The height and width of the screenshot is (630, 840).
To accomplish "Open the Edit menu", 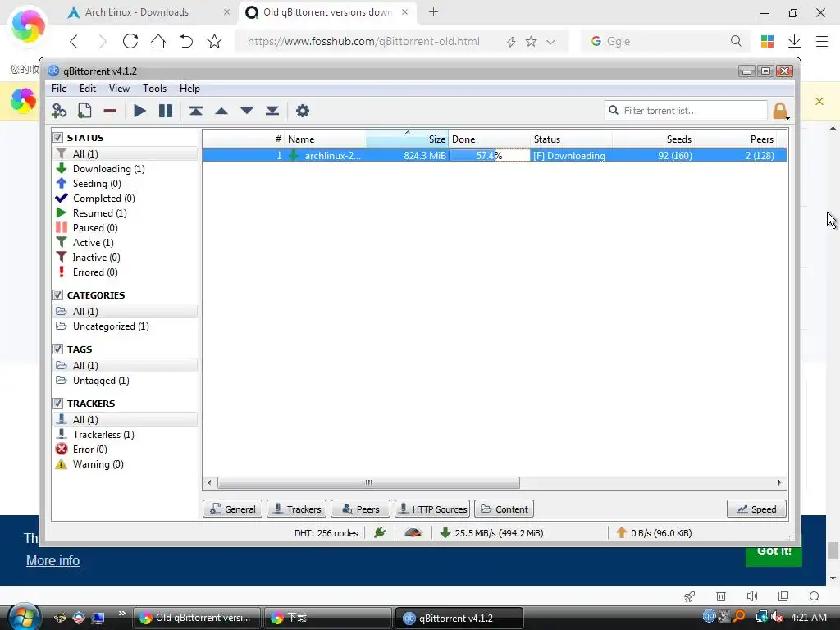I will 87,89.
